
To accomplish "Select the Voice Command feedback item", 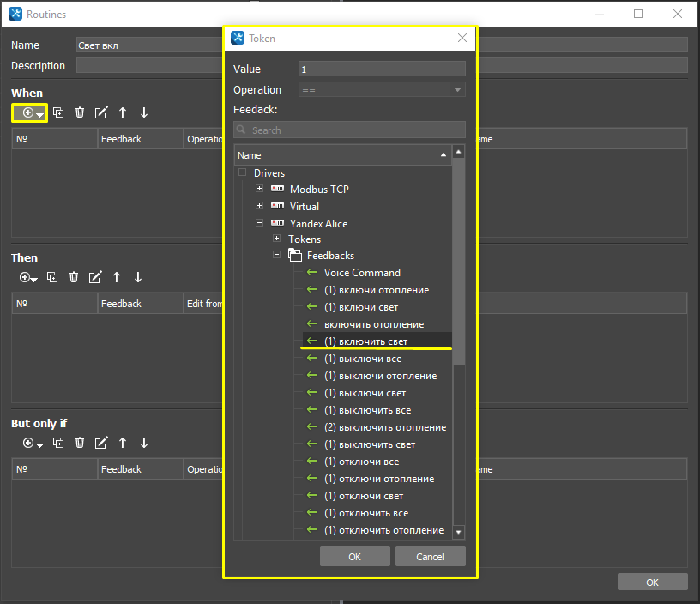I will 362,273.
